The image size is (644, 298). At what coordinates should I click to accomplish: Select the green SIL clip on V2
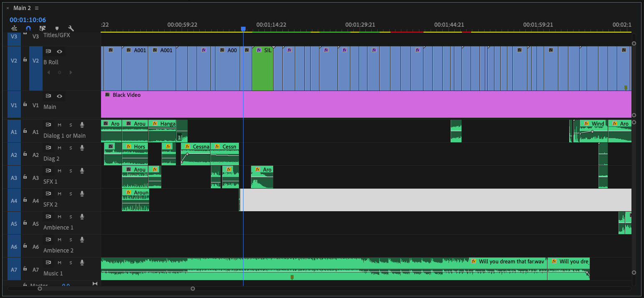263,68
